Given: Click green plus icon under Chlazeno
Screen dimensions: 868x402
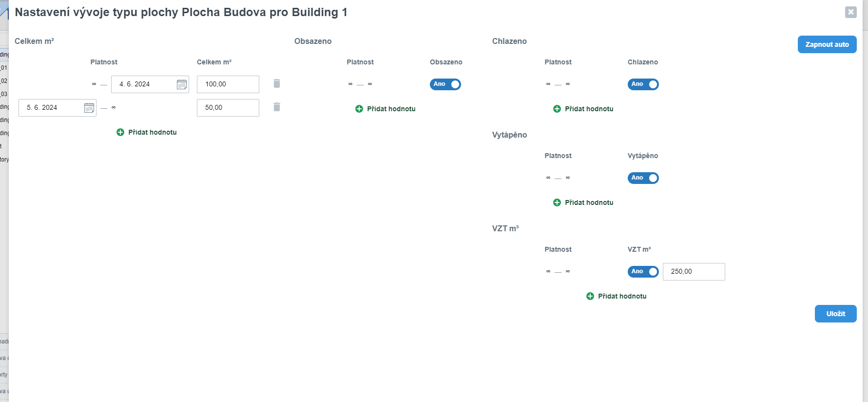Looking at the screenshot, I should coord(557,109).
